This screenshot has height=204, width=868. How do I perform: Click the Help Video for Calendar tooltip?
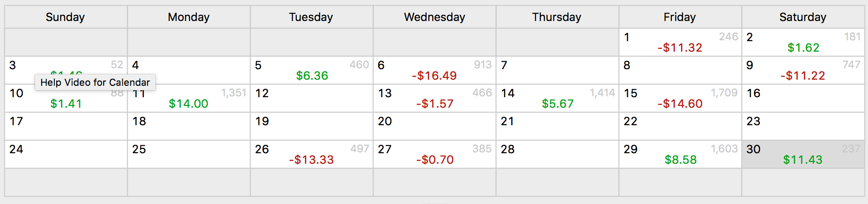pyautogui.click(x=95, y=82)
